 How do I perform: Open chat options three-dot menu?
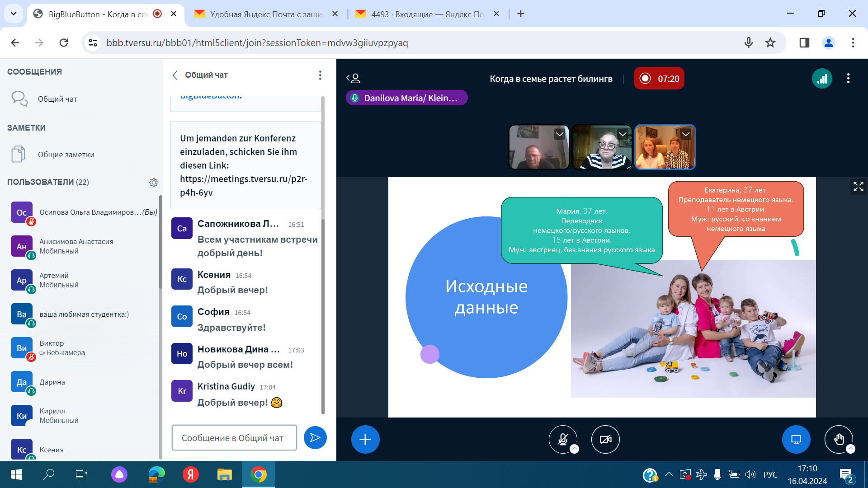(x=320, y=75)
